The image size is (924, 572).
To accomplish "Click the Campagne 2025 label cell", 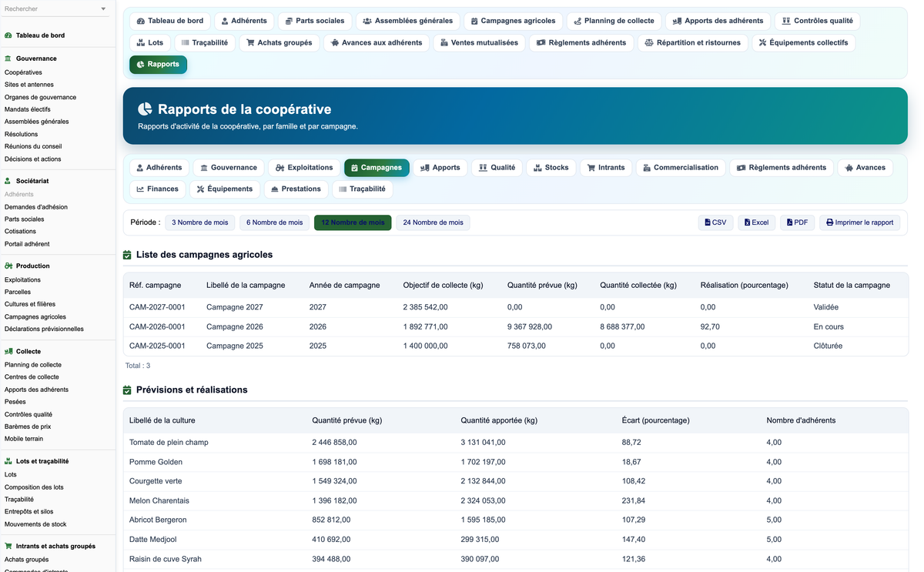I will coord(235,346).
